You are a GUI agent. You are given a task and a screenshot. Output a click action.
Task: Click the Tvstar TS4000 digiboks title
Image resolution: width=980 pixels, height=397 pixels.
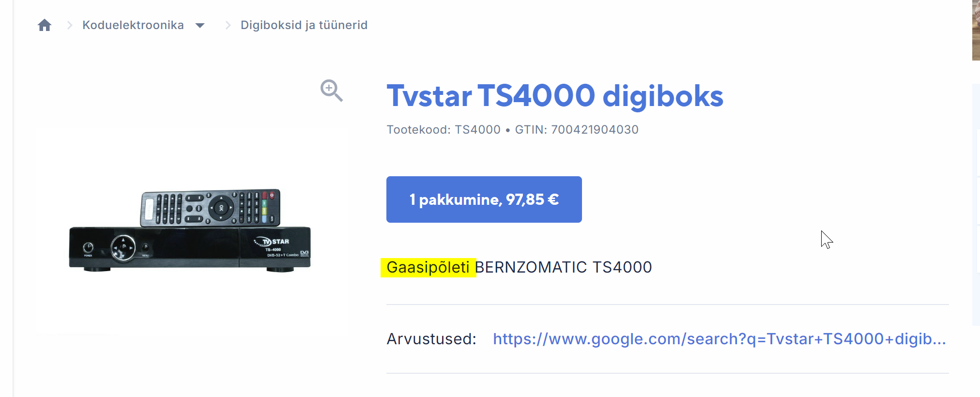[x=555, y=96]
